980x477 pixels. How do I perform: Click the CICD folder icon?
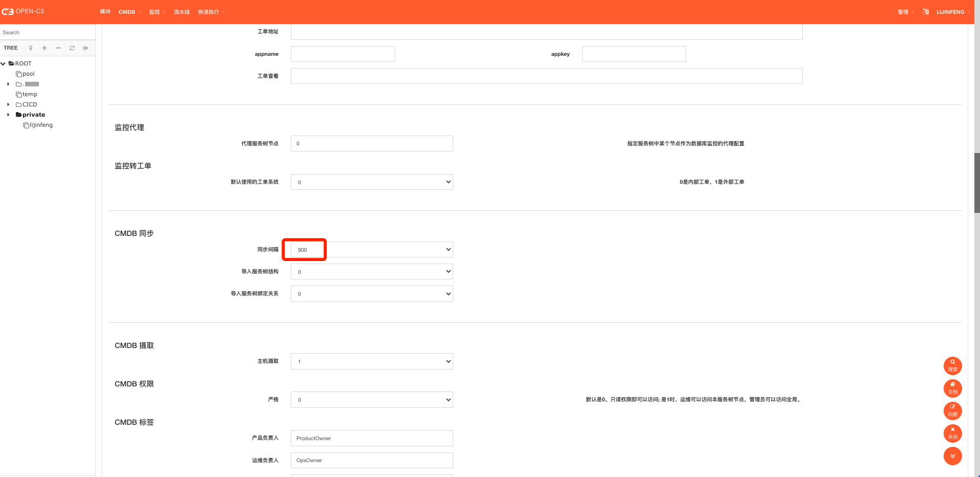click(x=18, y=104)
